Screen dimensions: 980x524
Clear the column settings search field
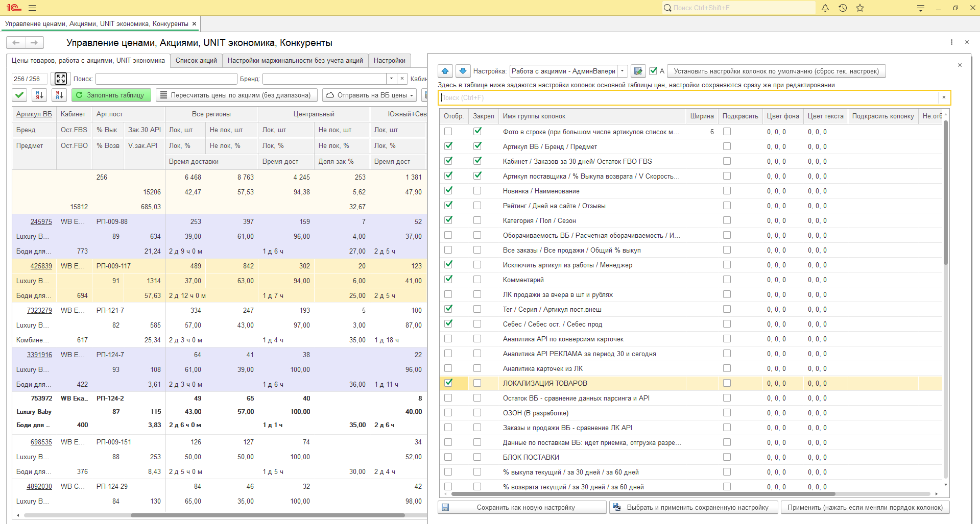pos(944,97)
